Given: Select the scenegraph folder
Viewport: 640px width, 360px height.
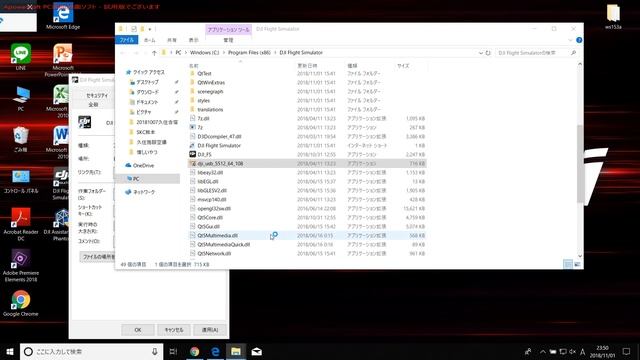Looking at the screenshot, I should pyautogui.click(x=210, y=91).
